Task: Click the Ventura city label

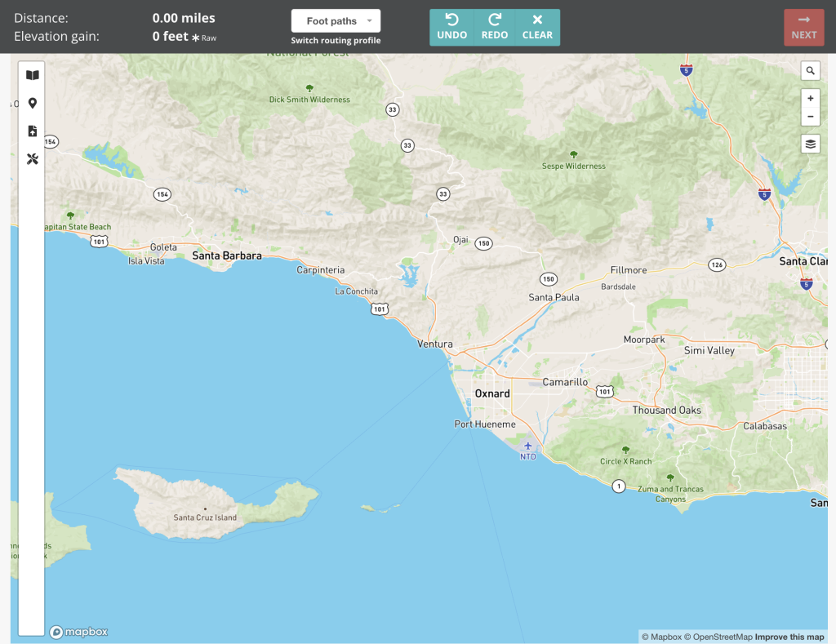Action: pyautogui.click(x=435, y=344)
